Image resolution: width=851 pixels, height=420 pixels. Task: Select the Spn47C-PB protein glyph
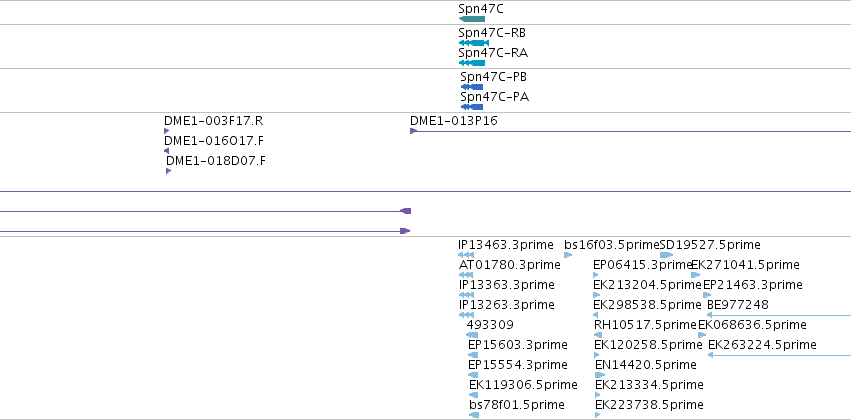point(472,87)
